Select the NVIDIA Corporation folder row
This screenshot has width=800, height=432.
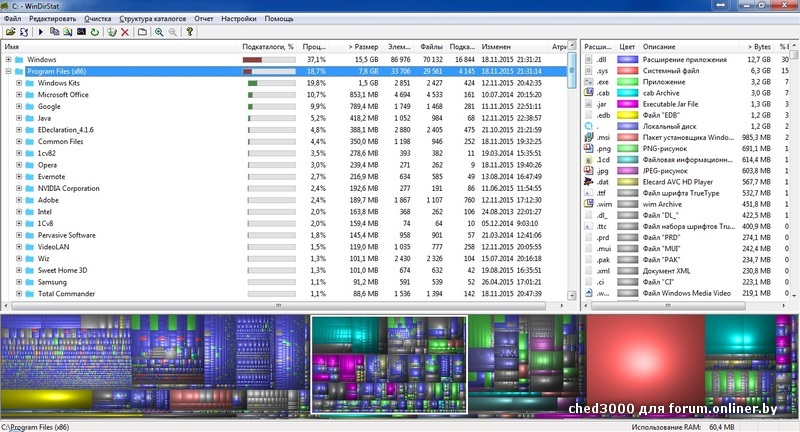point(69,188)
